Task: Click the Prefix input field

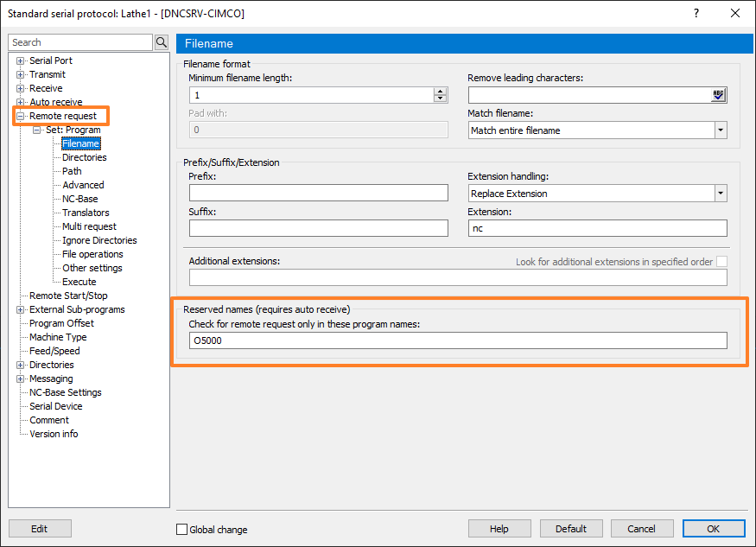Action: pos(318,193)
